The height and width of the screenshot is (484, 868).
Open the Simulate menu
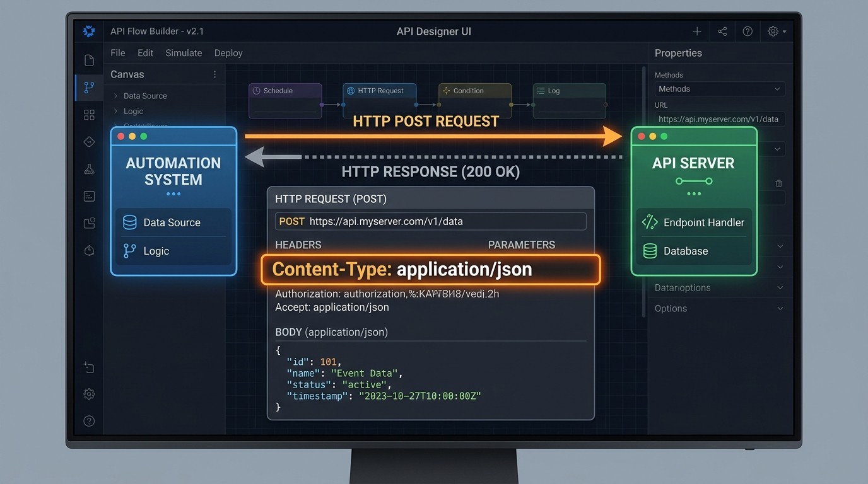[183, 53]
